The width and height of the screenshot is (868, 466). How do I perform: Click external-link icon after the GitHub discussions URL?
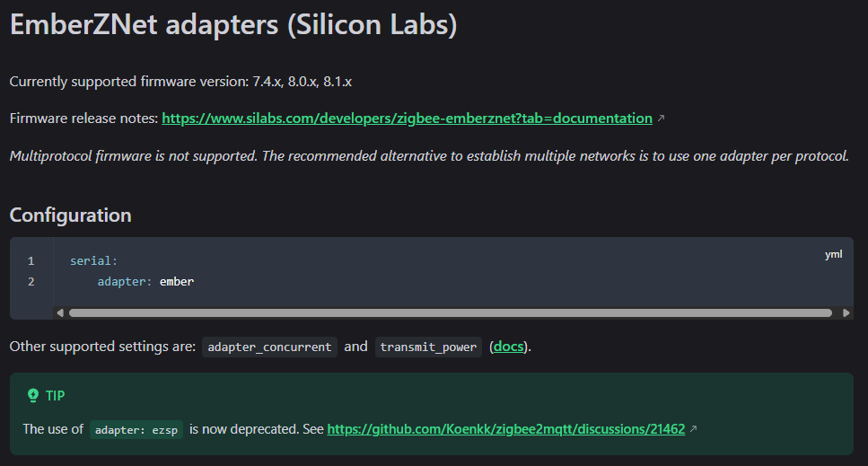694,429
